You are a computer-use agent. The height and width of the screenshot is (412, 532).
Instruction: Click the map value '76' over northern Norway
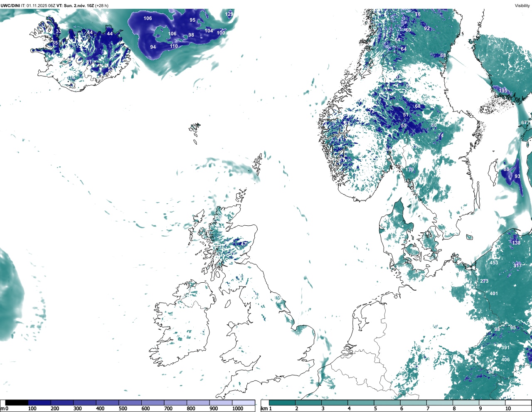[x=418, y=14]
